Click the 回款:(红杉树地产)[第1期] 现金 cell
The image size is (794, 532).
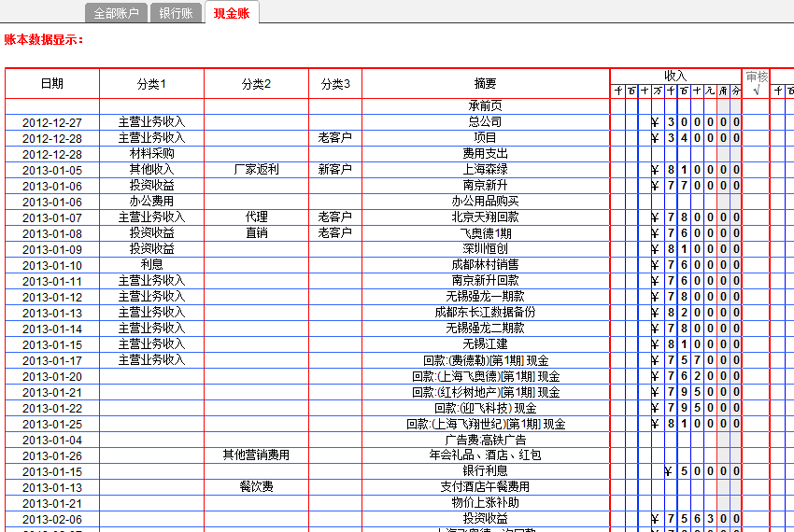click(x=486, y=392)
